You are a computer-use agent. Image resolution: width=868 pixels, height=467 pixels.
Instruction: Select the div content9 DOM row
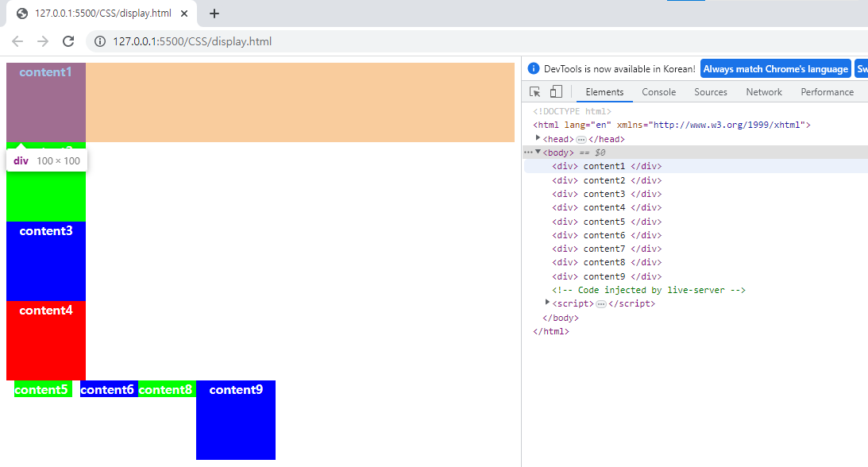pos(696,276)
